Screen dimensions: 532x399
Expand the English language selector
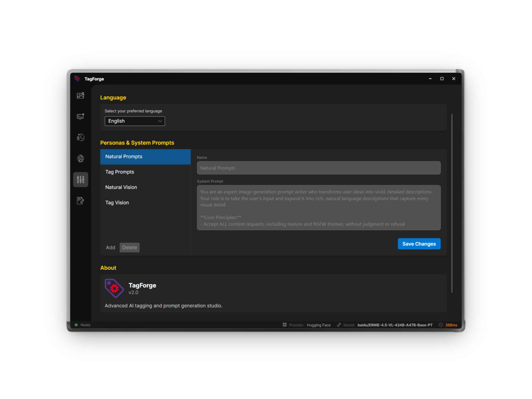coord(160,121)
